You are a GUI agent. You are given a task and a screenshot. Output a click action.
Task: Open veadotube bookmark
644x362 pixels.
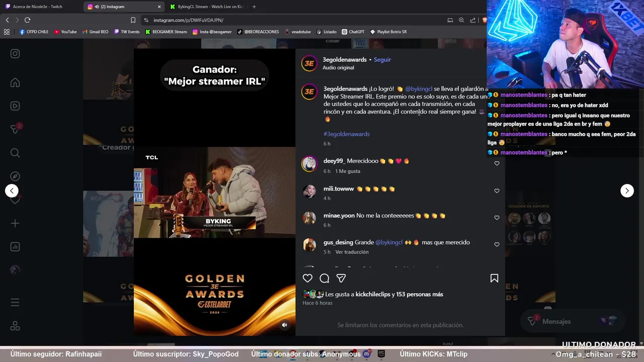pyautogui.click(x=297, y=32)
